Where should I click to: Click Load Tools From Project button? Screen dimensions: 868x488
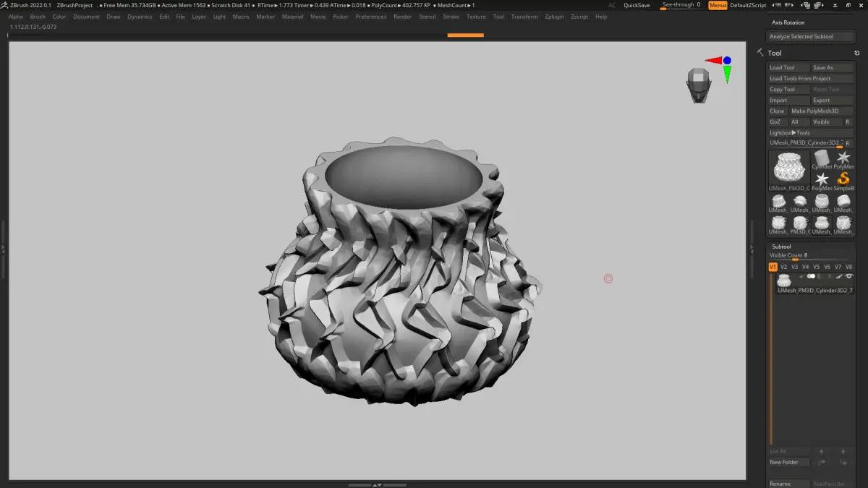pyautogui.click(x=811, y=78)
